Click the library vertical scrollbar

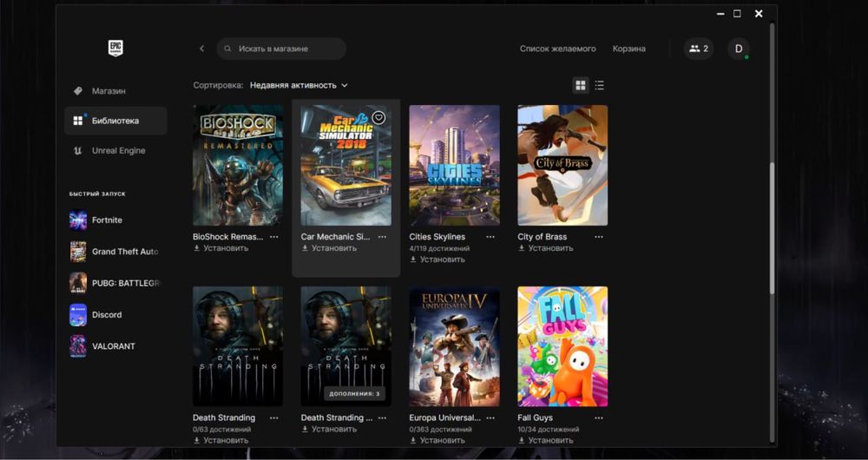[x=773, y=228]
